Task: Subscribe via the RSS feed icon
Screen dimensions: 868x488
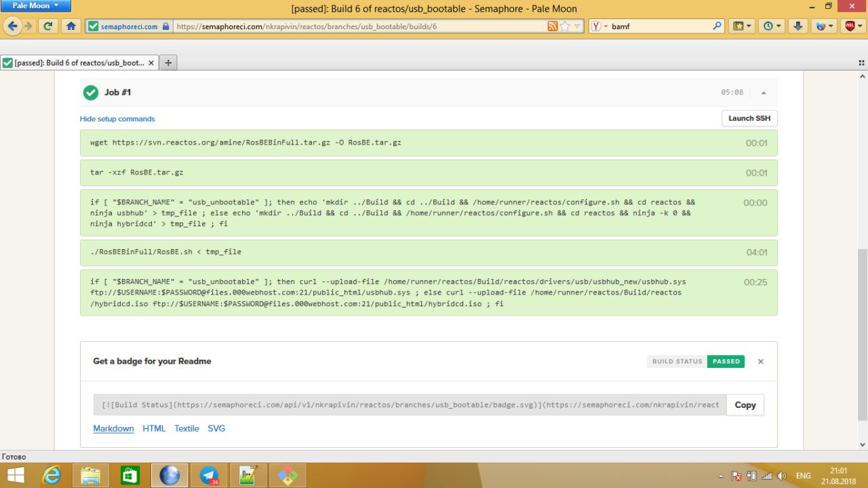Action: coord(552,26)
